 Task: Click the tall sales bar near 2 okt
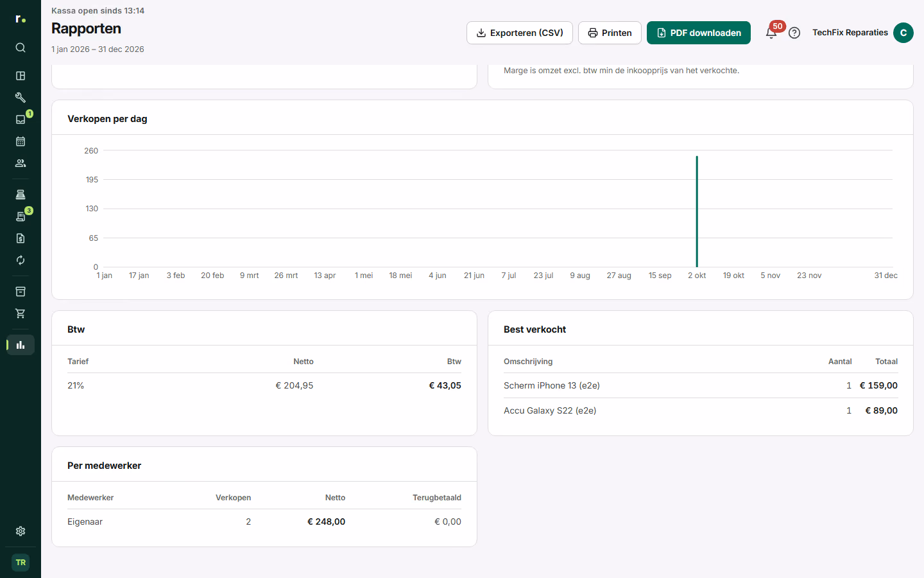click(x=697, y=211)
